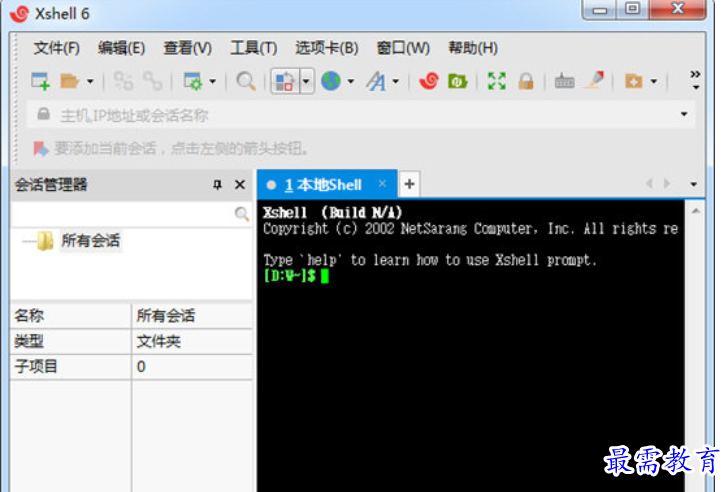The height and width of the screenshot is (492, 728).
Task: Go to previous tab with left arrow
Action: click(x=649, y=184)
